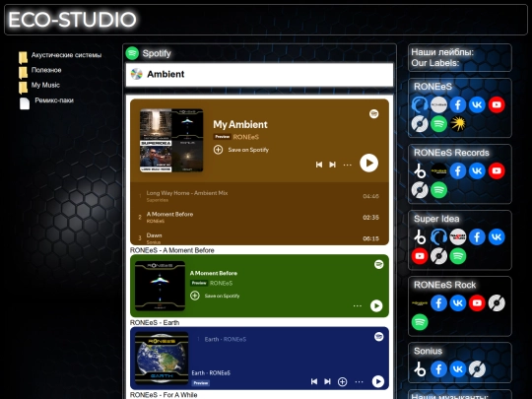Click Save on Spotify for My Ambient

[241, 150]
